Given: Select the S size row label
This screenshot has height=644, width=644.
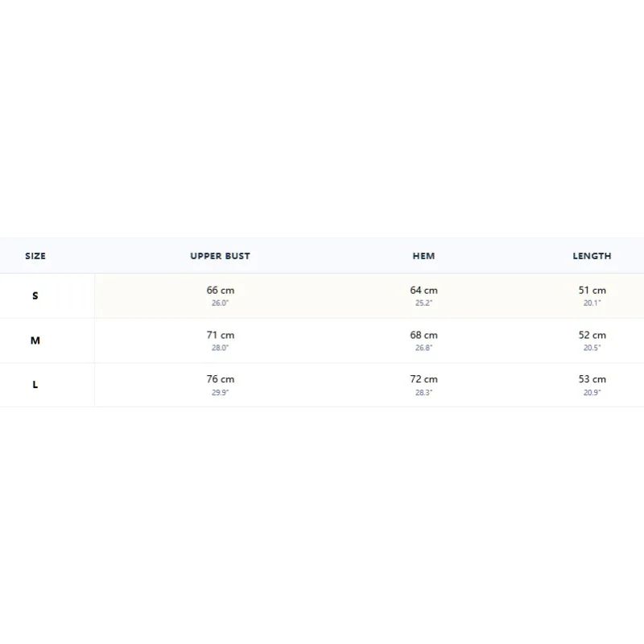Looking at the screenshot, I should (x=35, y=295).
